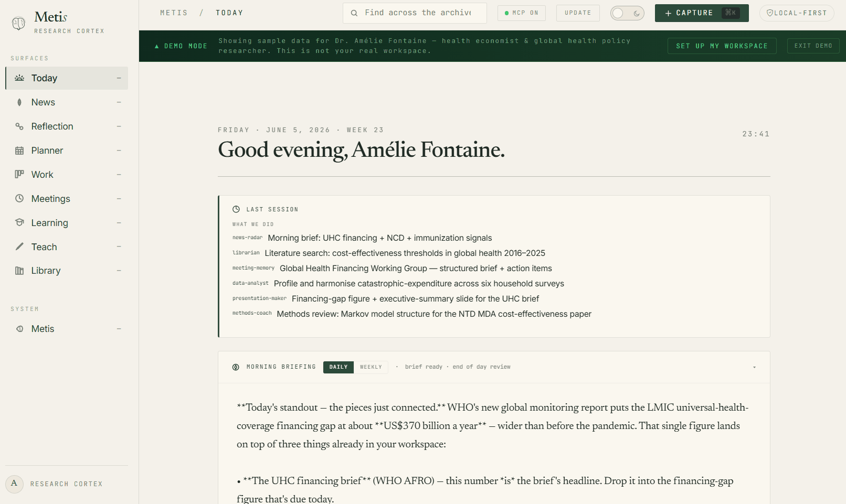This screenshot has height=504, width=846.
Task: Click the Metis brain logo icon
Action: point(19,23)
